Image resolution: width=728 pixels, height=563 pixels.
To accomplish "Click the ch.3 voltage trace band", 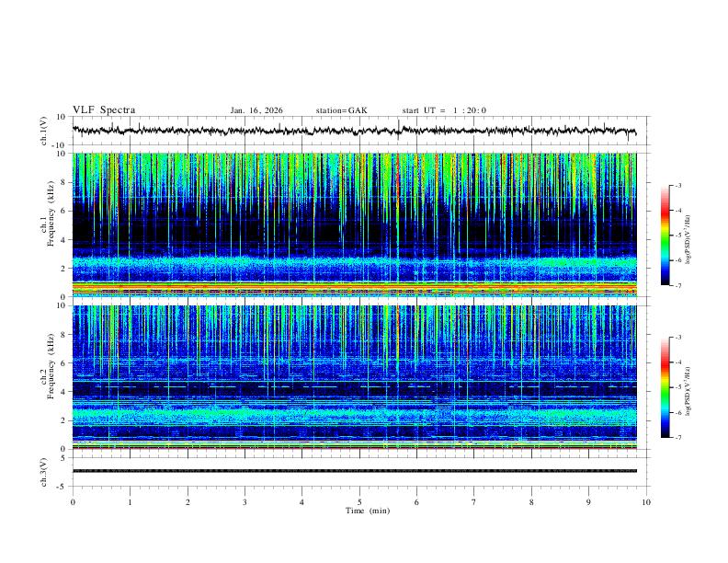I will [x=354, y=471].
